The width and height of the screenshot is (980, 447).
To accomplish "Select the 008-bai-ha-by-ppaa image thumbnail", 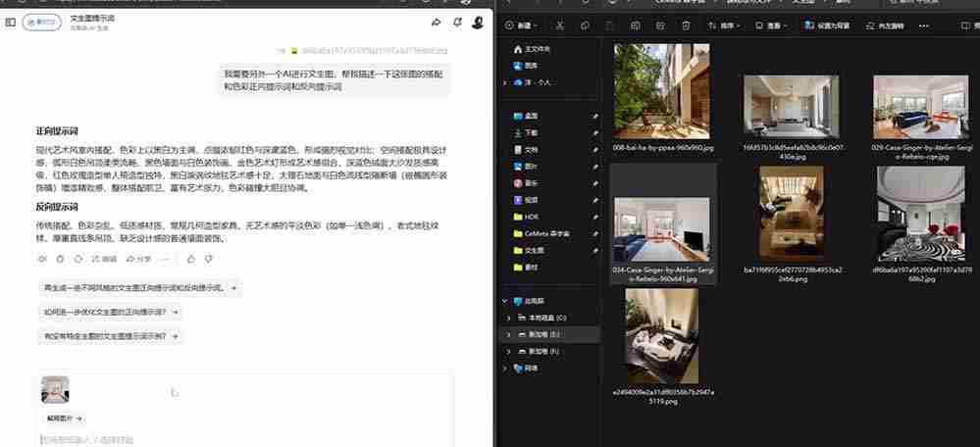I will (662, 91).
